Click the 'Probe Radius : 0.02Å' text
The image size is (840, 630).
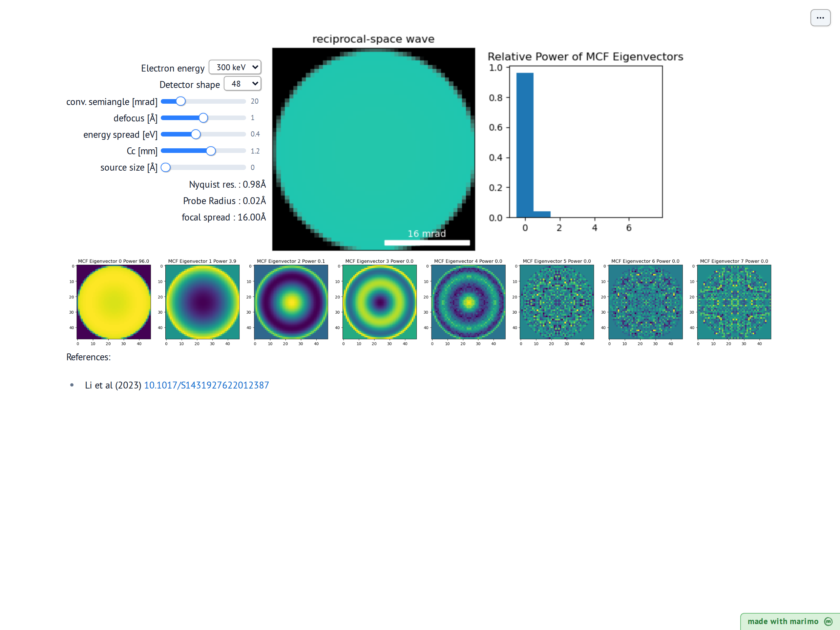(224, 201)
